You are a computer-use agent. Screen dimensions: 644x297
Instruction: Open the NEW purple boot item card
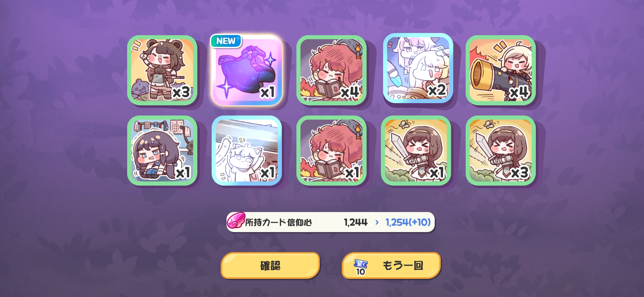point(247,70)
